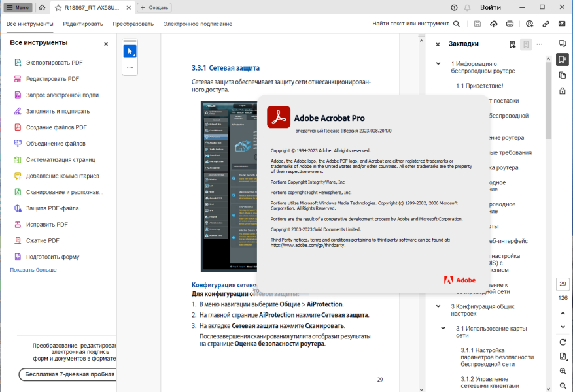
Task: Toggle the pages thumbnails panel icon
Action: coord(563,76)
